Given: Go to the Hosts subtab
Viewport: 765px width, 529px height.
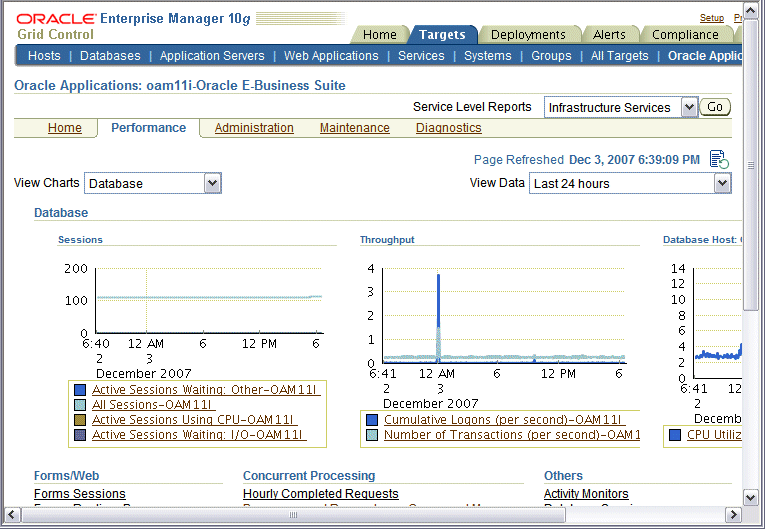Looking at the screenshot, I should tap(44, 56).
